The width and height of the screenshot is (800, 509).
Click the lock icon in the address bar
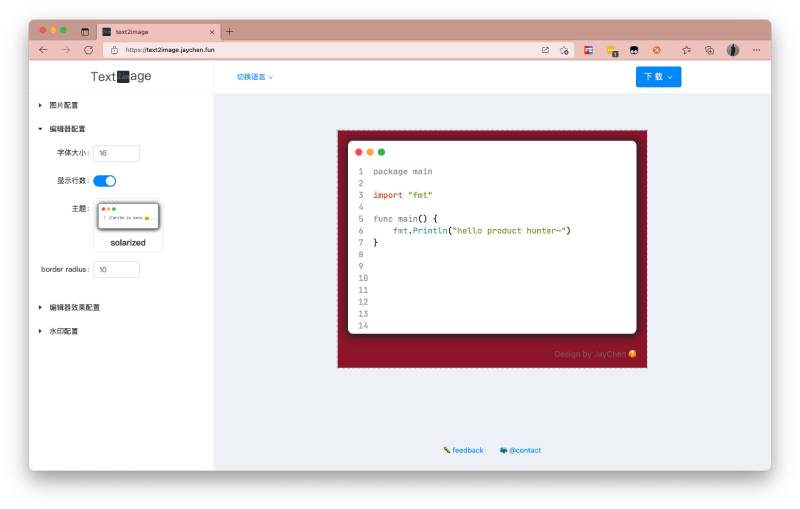114,50
